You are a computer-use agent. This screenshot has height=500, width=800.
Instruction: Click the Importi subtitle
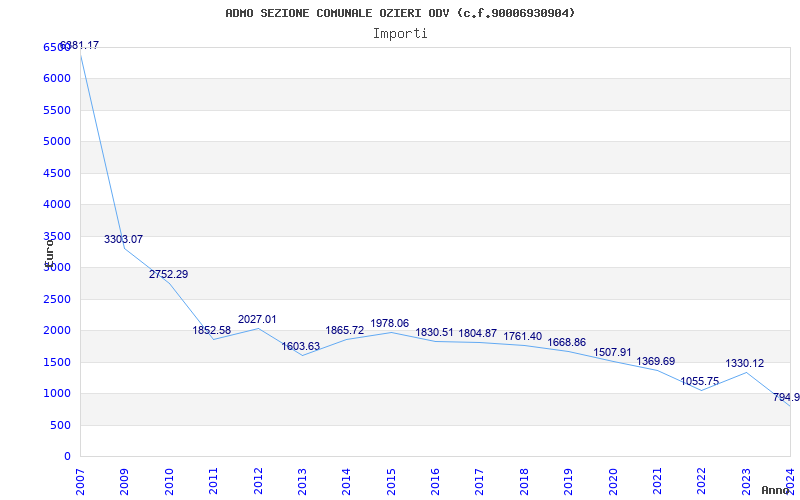click(400, 34)
